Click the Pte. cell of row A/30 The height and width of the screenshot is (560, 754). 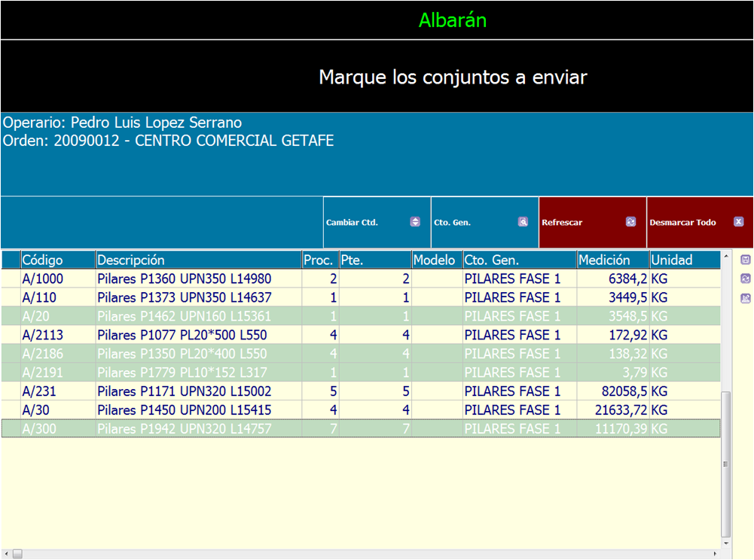point(374,410)
